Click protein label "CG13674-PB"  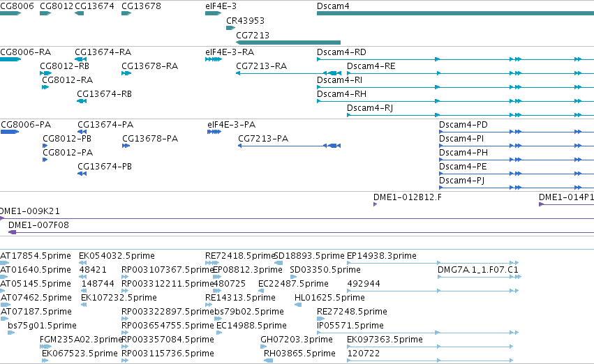coord(105,167)
